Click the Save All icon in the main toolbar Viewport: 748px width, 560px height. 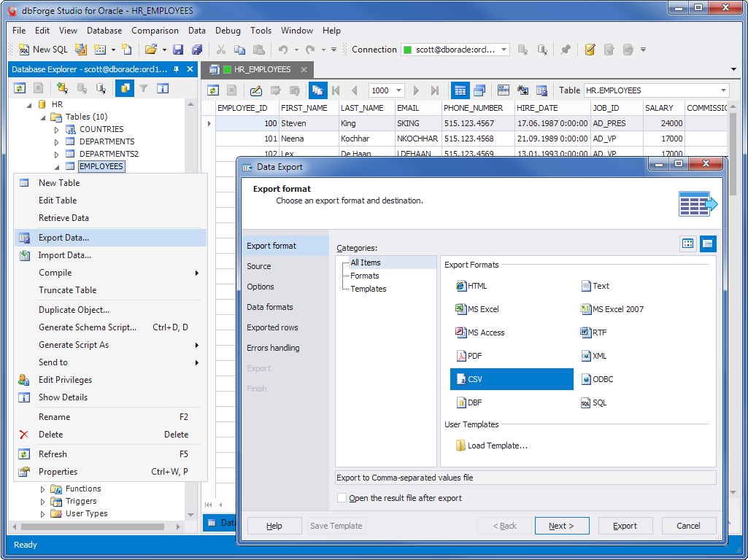(x=197, y=50)
